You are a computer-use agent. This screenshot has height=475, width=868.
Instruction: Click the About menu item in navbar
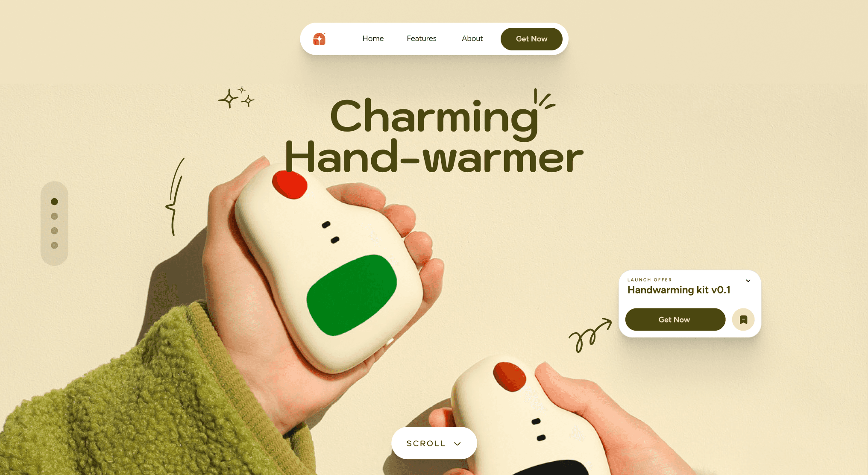(x=472, y=38)
